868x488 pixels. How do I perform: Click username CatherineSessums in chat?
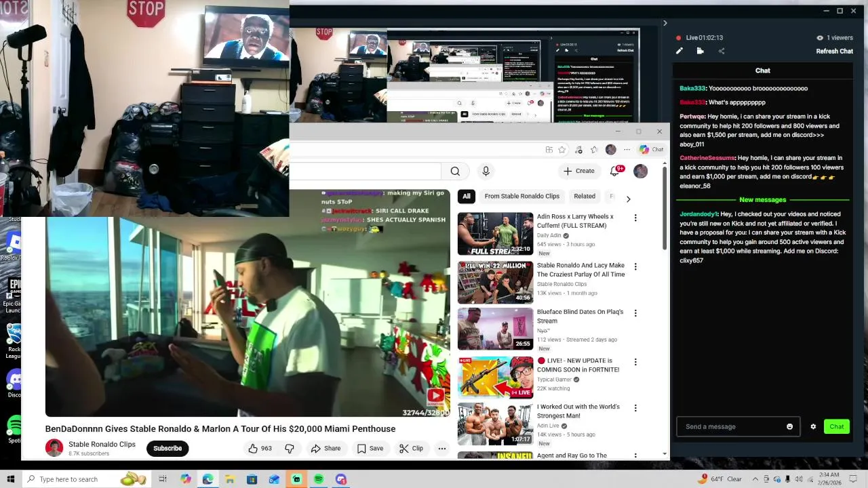click(x=707, y=158)
